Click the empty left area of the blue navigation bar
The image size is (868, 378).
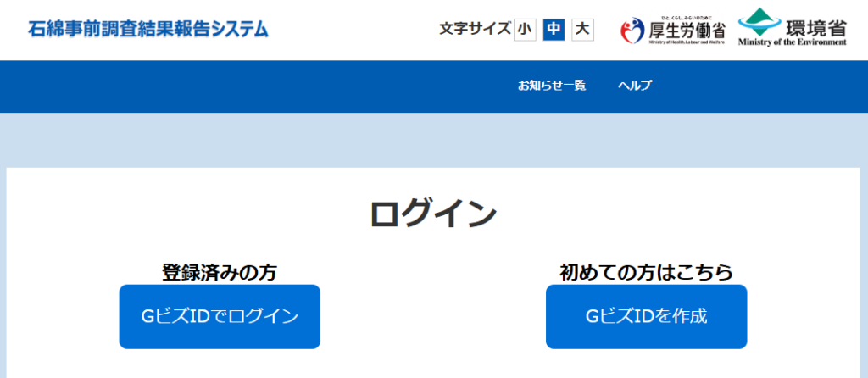click(x=212, y=86)
